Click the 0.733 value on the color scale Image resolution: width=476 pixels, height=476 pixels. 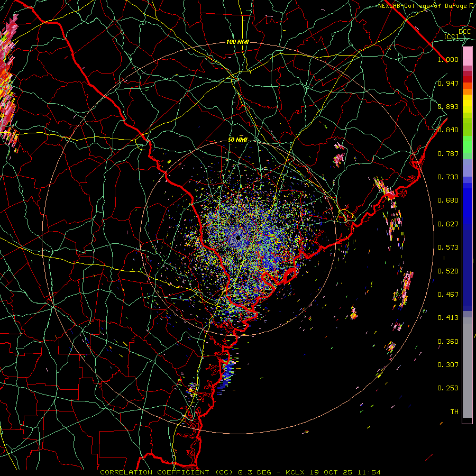448,177
